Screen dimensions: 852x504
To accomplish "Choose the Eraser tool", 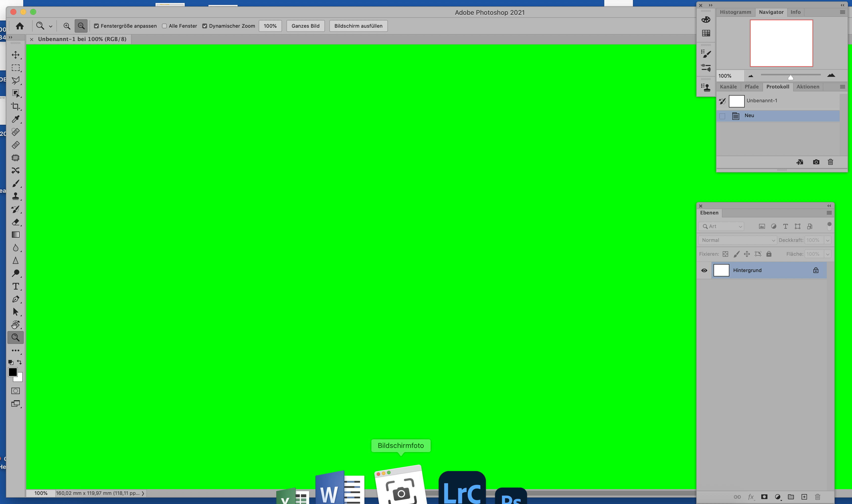I will [x=16, y=222].
